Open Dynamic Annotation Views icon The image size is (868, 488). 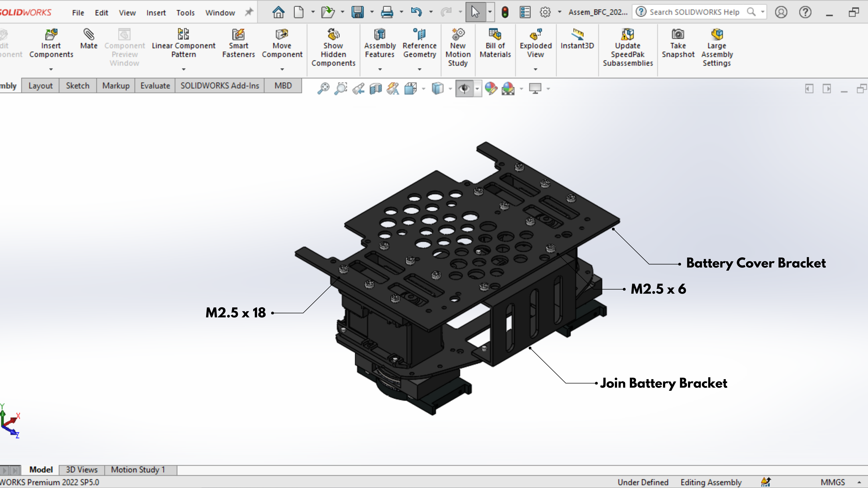pyautogui.click(x=393, y=89)
